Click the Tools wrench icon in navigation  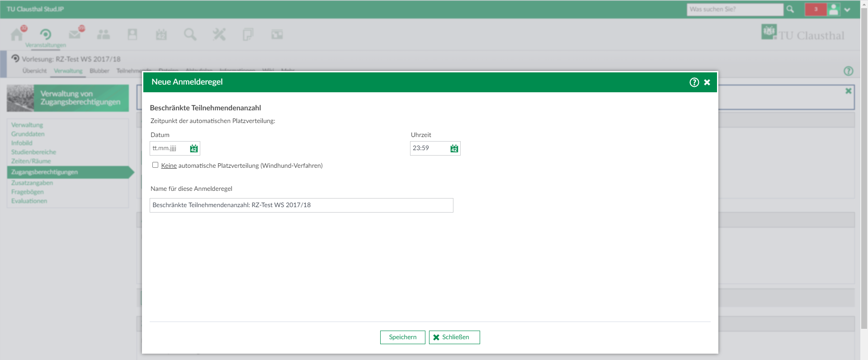219,34
